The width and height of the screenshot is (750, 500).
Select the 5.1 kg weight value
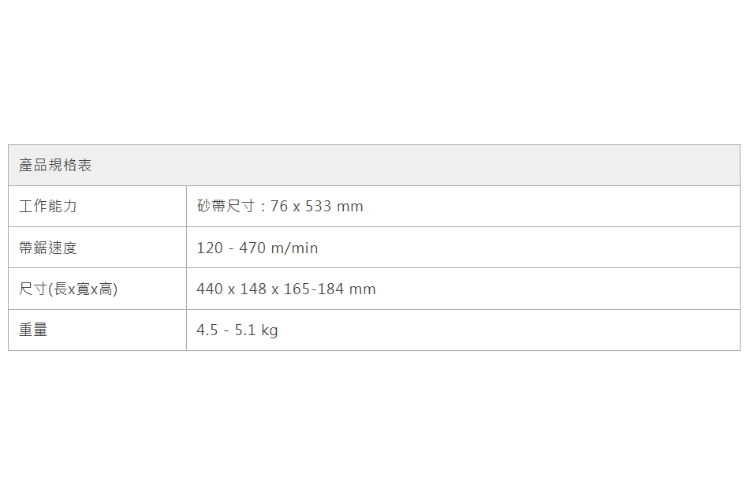click(x=257, y=330)
